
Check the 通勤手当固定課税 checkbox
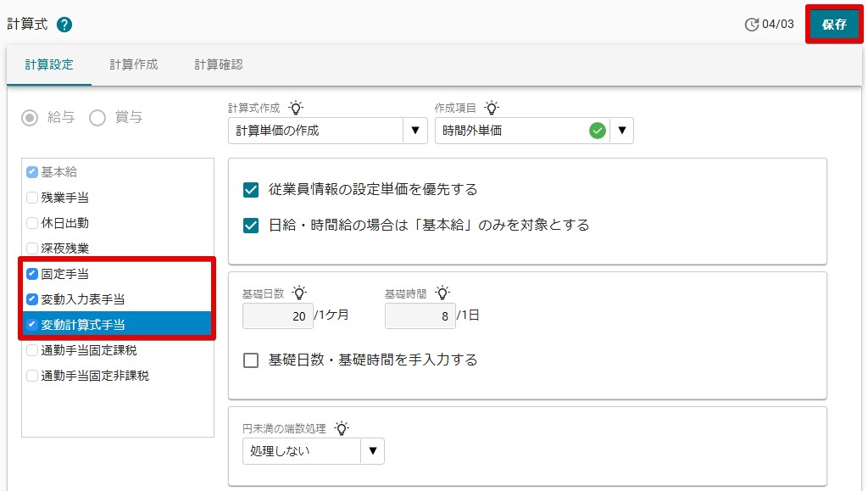tap(32, 350)
